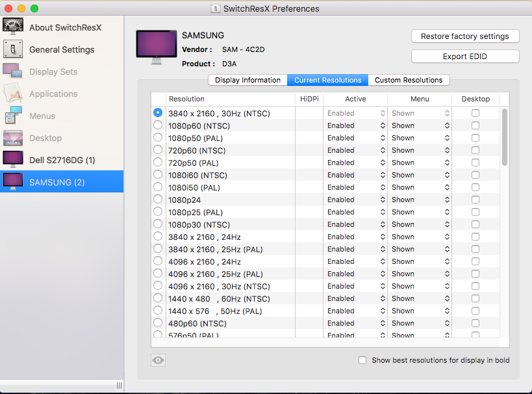Click the Menu column header
The height and width of the screenshot is (394, 532).
tap(420, 99)
